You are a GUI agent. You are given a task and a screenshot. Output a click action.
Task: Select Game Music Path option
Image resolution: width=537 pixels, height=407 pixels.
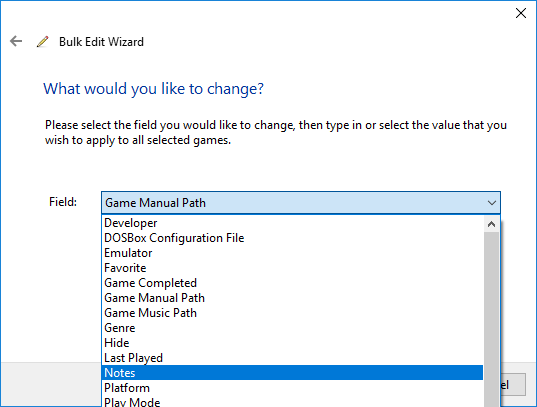(292, 313)
